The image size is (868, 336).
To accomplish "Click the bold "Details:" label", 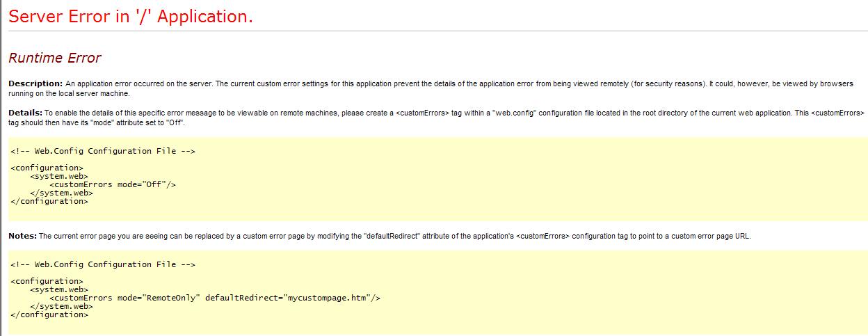I will point(25,113).
